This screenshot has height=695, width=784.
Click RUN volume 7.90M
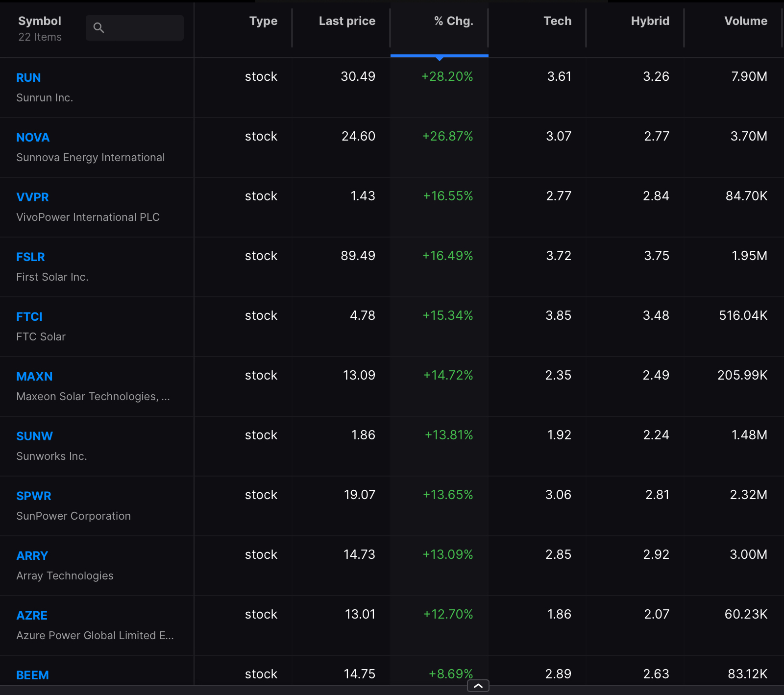tap(749, 77)
